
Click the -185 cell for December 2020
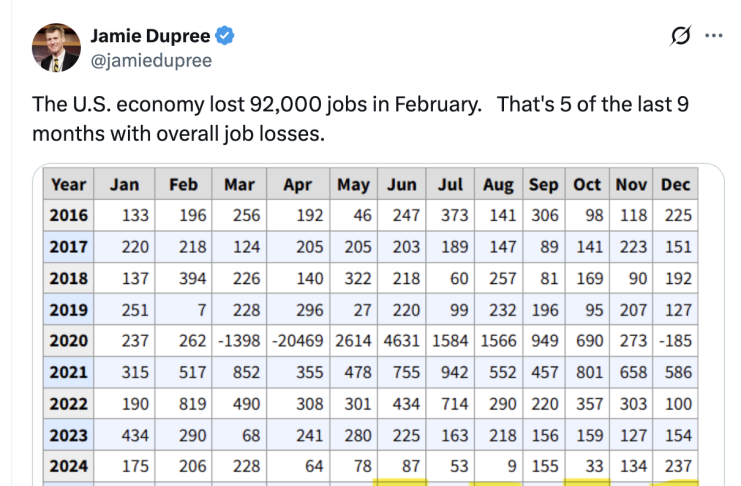676,341
